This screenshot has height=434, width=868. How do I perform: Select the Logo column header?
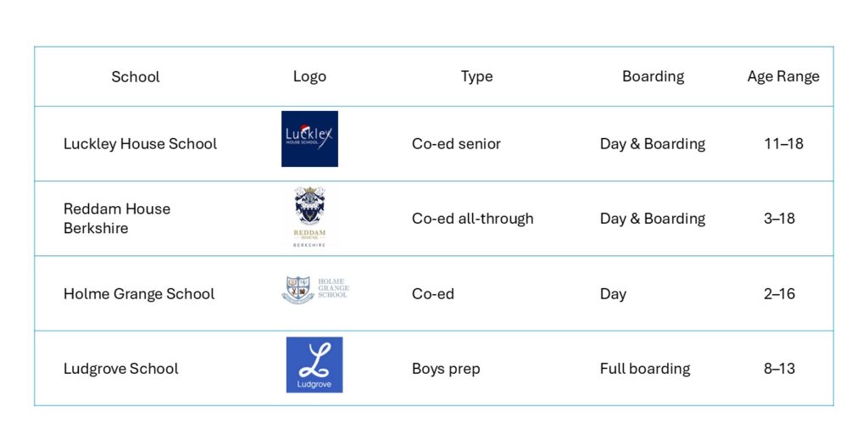point(309,76)
